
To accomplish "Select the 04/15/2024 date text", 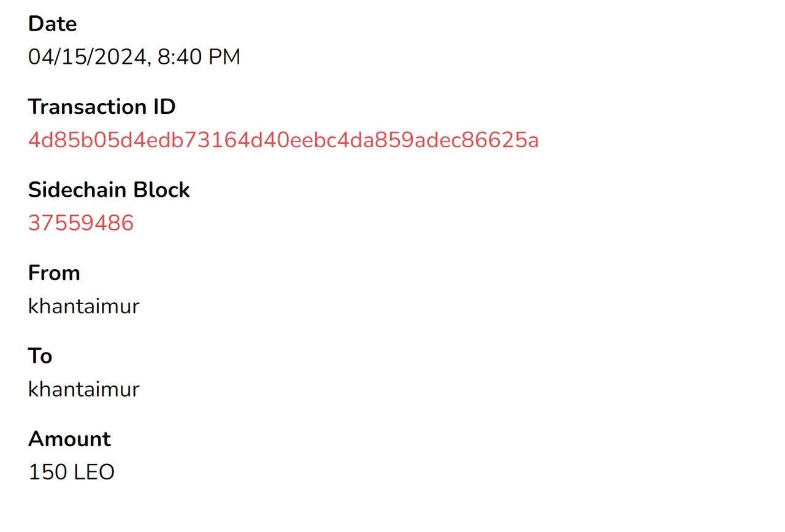I will coord(86,58).
